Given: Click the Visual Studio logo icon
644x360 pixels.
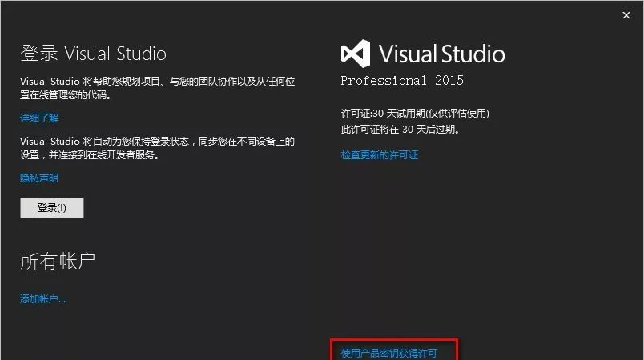Looking at the screenshot, I should coord(356,54).
